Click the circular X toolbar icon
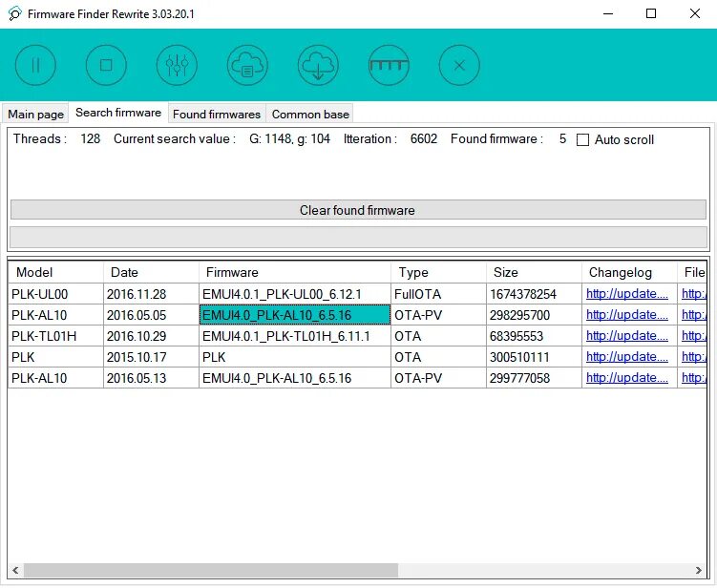This screenshot has width=717, height=588. [459, 65]
